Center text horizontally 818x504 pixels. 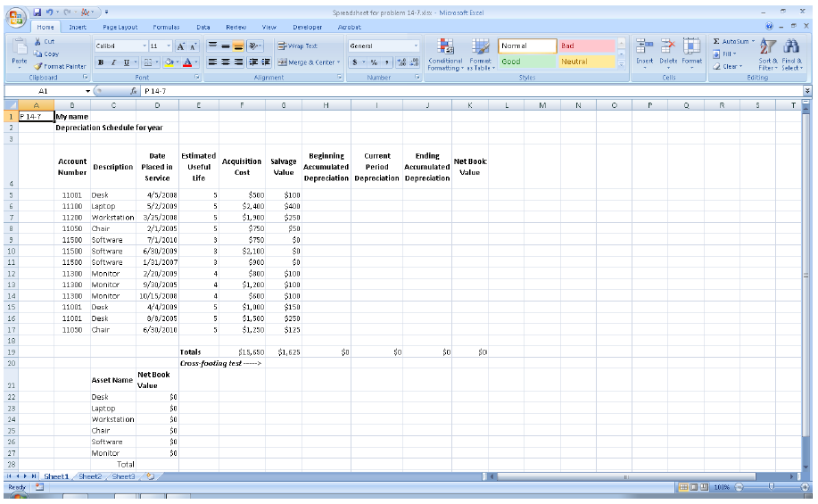pos(226,62)
